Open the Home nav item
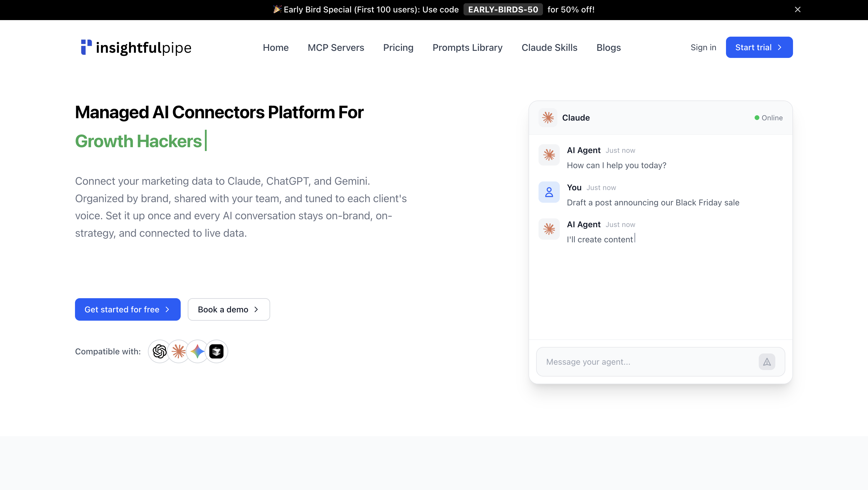 tap(275, 48)
